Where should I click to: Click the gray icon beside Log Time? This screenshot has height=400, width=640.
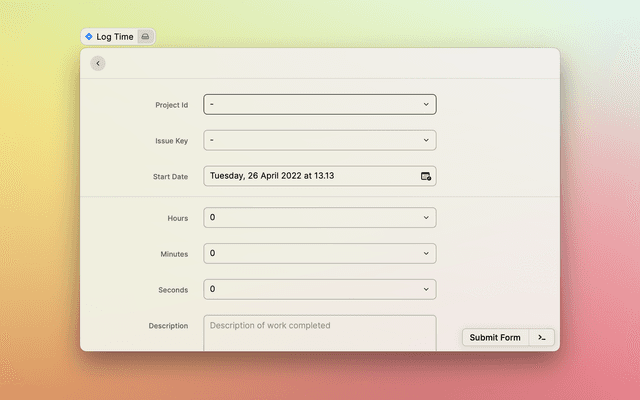[x=145, y=36]
